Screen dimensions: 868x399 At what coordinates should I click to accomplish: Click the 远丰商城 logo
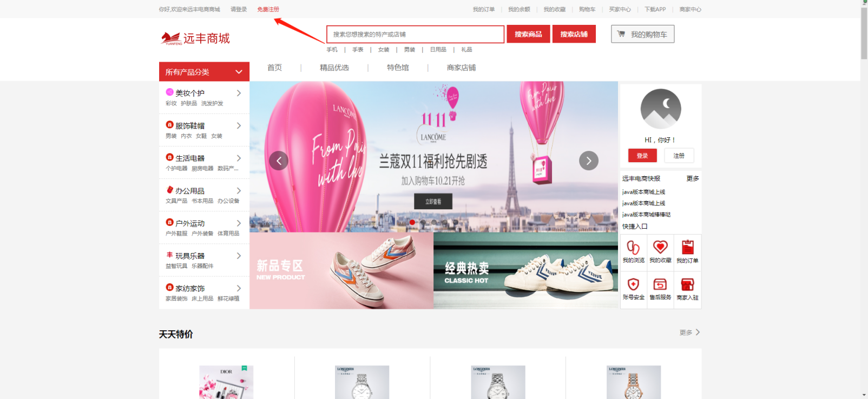(195, 38)
